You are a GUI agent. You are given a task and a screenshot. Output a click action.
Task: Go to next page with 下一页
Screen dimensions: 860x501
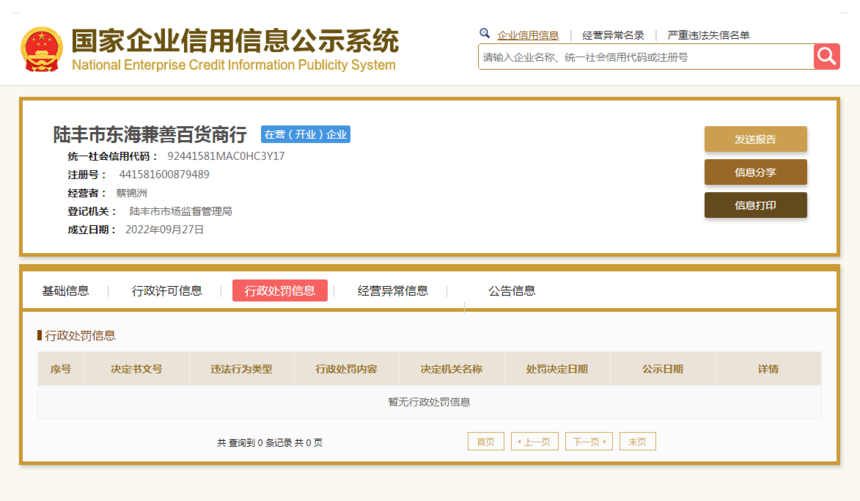(589, 442)
